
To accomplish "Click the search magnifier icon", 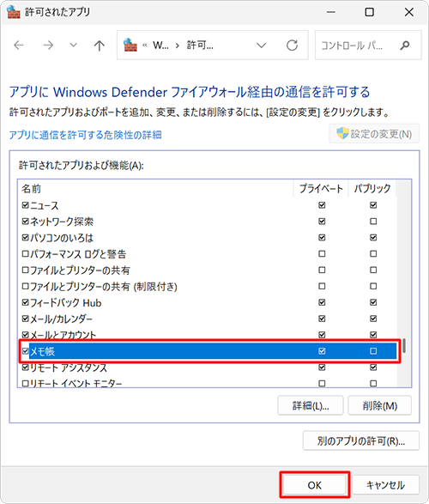I will pos(405,46).
